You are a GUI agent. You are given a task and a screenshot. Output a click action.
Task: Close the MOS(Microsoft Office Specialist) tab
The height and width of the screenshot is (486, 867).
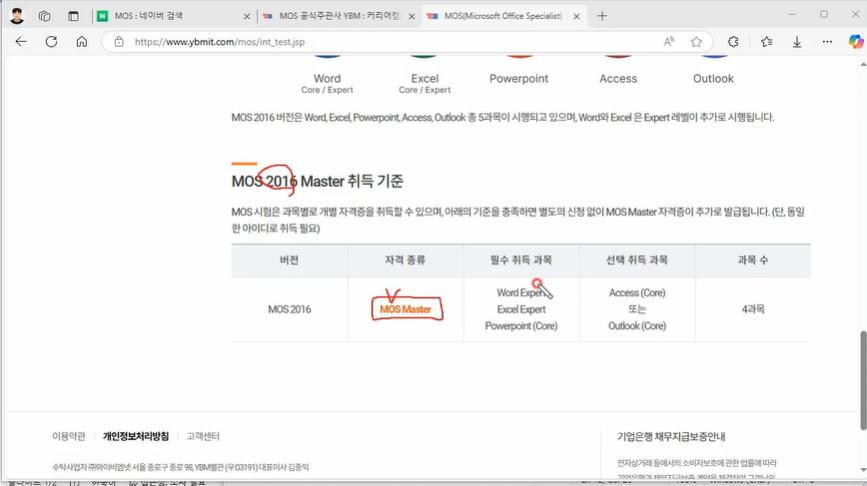coord(576,16)
